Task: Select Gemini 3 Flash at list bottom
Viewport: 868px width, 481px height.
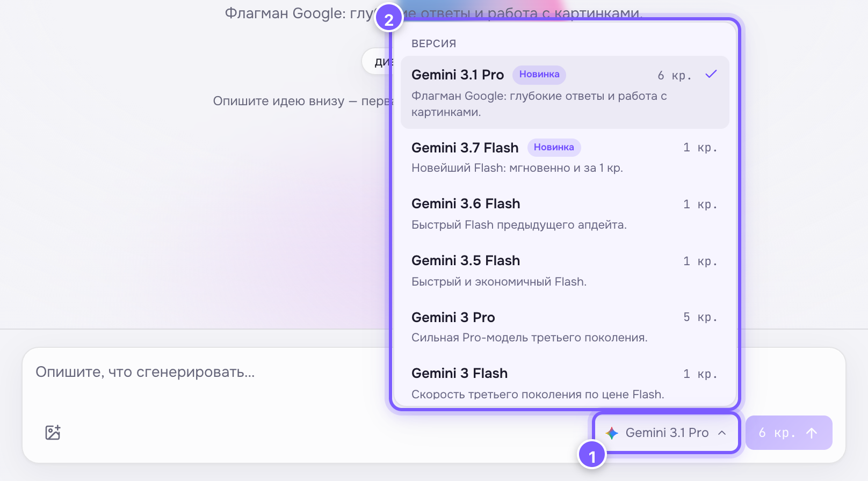Action: point(565,383)
